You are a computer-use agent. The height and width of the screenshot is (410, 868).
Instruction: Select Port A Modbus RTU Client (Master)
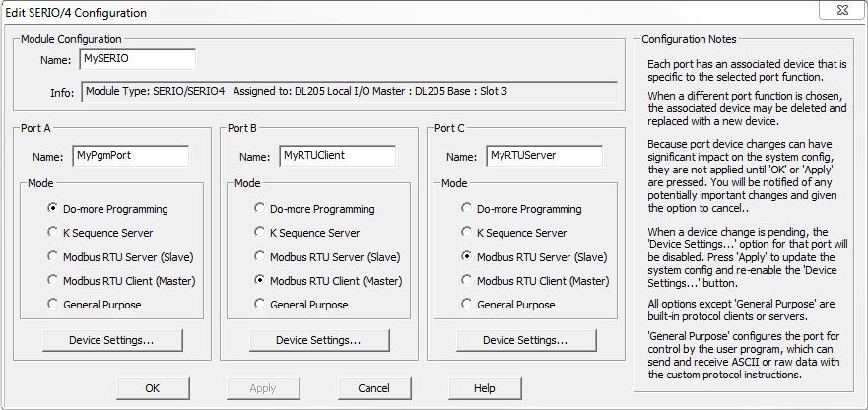[53, 281]
